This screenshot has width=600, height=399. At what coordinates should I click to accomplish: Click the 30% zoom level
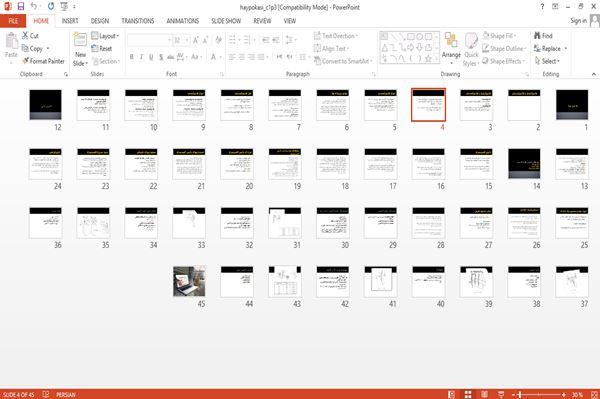pyautogui.click(x=577, y=394)
